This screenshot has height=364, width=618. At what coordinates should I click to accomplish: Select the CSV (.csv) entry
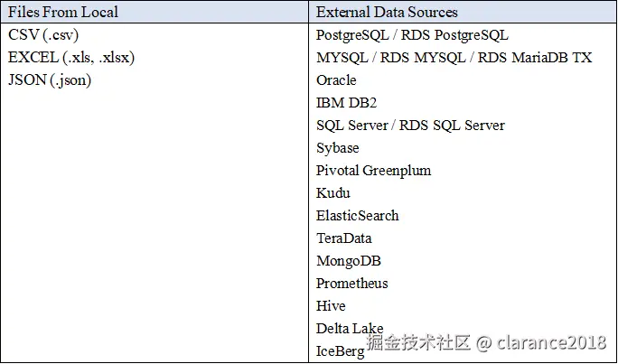click(x=43, y=35)
